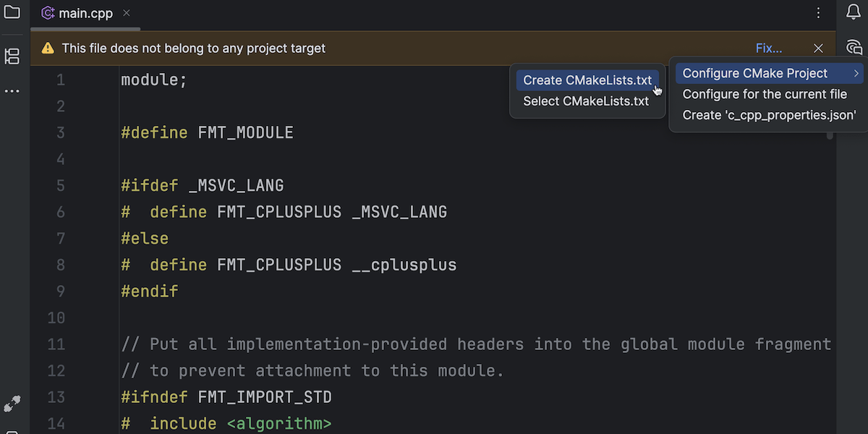Select the main.cpp editor tab
This screenshot has width=868, height=434.
(85, 13)
